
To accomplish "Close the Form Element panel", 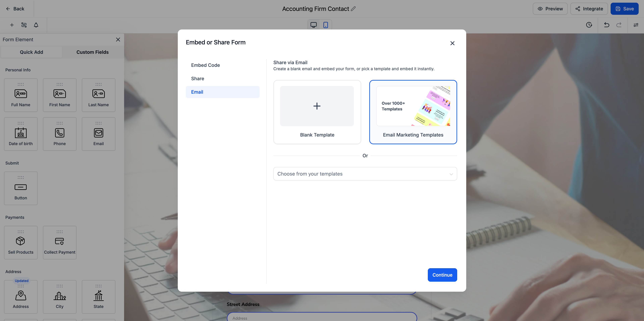I will 118,40.
